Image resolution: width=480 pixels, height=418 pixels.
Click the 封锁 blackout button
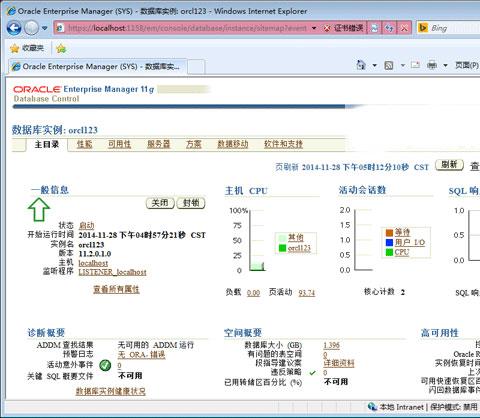[x=191, y=203]
